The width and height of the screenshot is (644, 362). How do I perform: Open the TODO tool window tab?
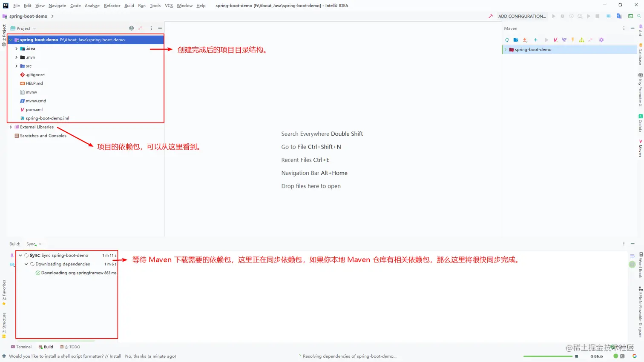70,347
